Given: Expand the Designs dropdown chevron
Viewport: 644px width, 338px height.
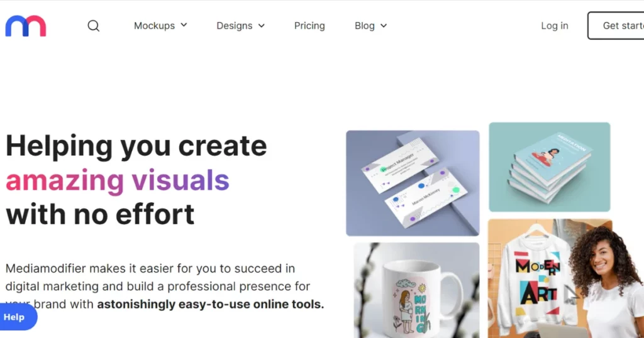Looking at the screenshot, I should (261, 26).
